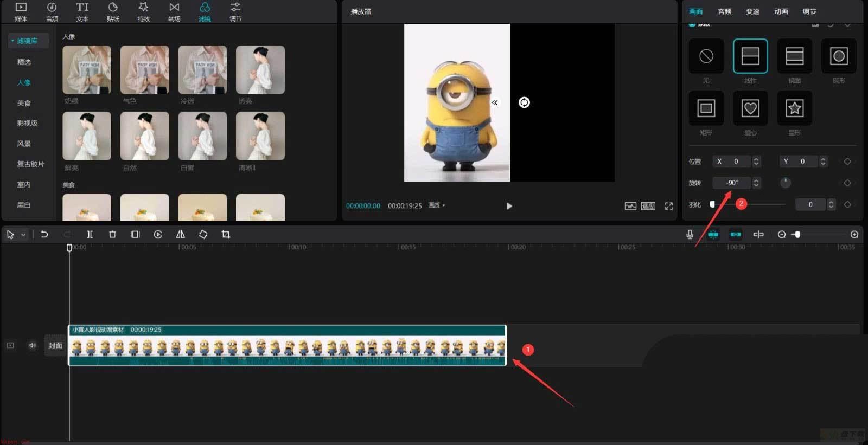
Task: Add a keyframe for 羽化 feather
Action: tap(847, 204)
